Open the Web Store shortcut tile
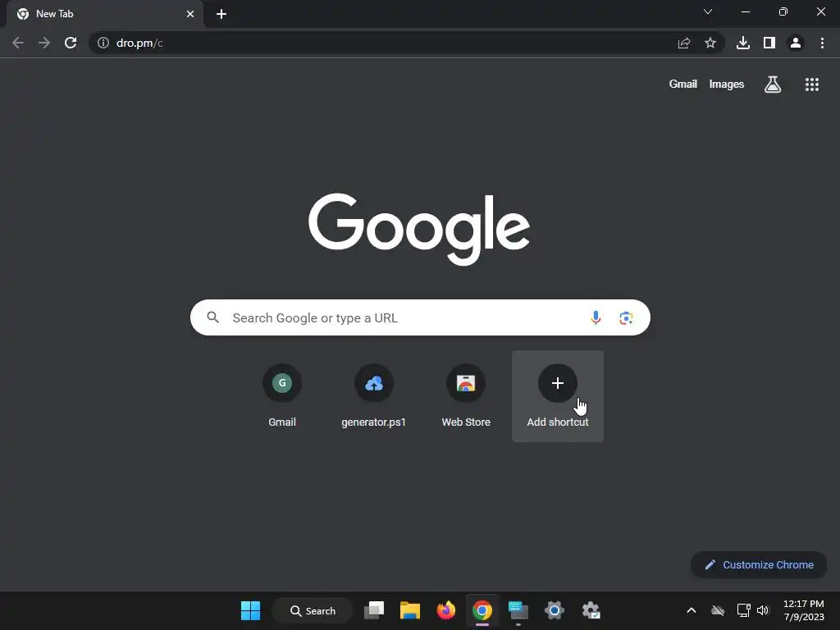This screenshot has width=840, height=630. point(466,396)
